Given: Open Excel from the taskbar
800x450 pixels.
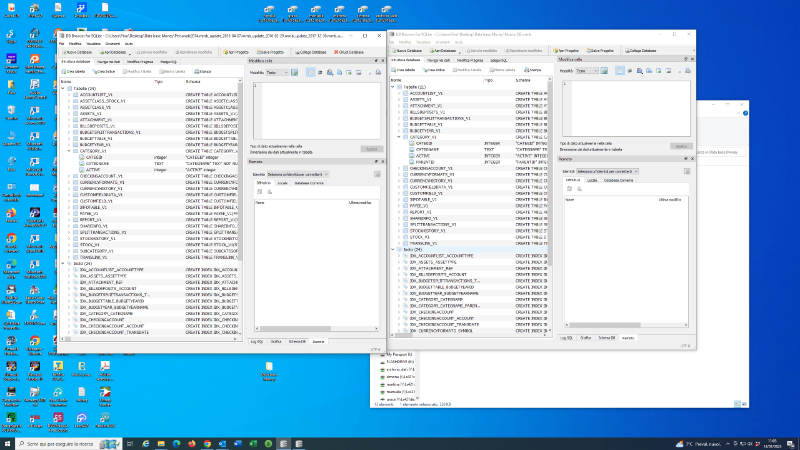Looking at the screenshot, I should 253,444.
